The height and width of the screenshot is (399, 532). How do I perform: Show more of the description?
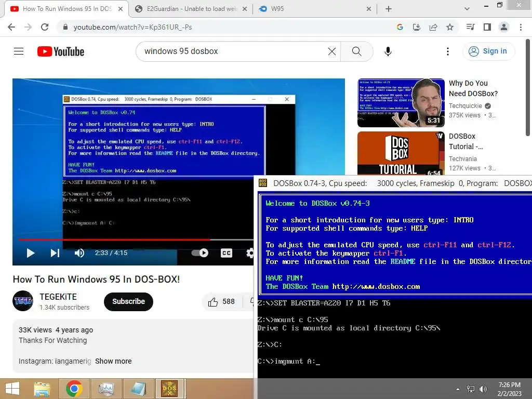click(x=113, y=362)
